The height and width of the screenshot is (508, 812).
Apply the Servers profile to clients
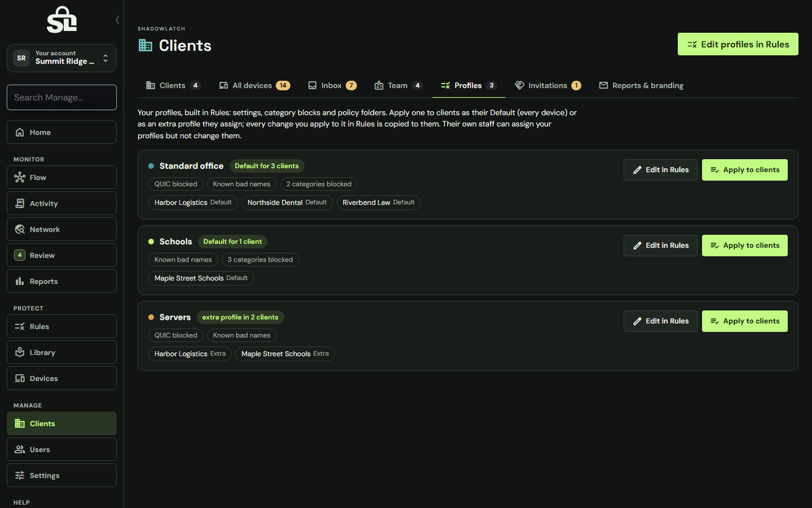(744, 321)
